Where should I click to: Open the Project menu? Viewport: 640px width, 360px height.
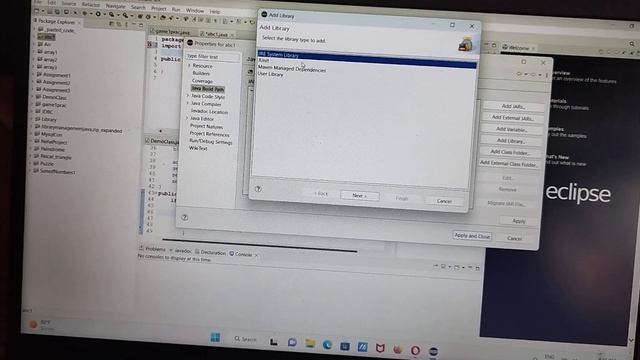tap(159, 8)
